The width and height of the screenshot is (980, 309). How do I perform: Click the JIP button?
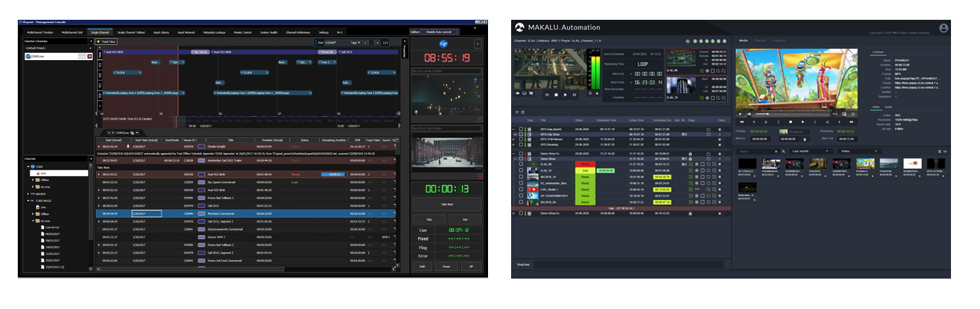tap(471, 266)
